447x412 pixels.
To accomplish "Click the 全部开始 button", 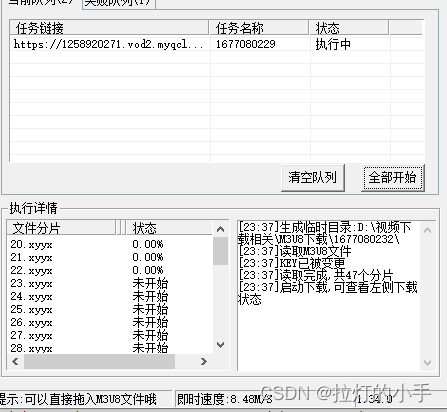I will coord(392,177).
